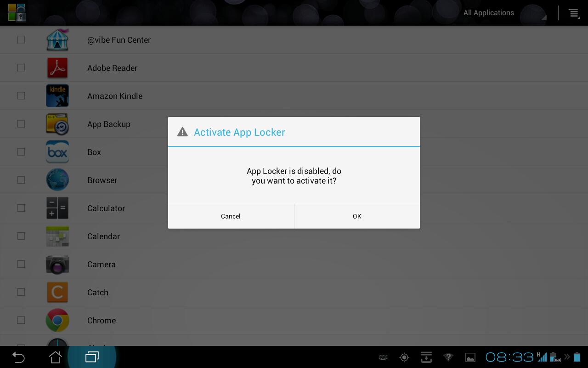Enable the Camera checkbox
Image resolution: width=588 pixels, height=368 pixels.
(21, 264)
